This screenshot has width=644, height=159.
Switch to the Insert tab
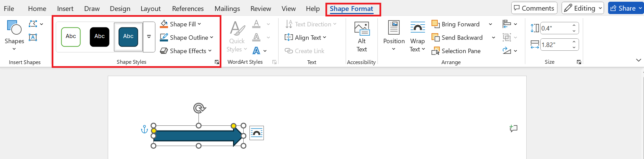pyautogui.click(x=65, y=9)
